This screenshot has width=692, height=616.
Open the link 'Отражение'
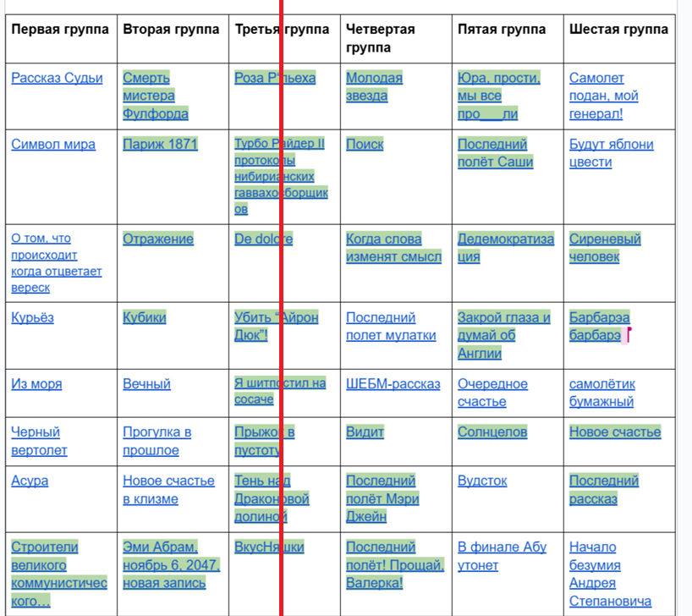[x=158, y=239]
